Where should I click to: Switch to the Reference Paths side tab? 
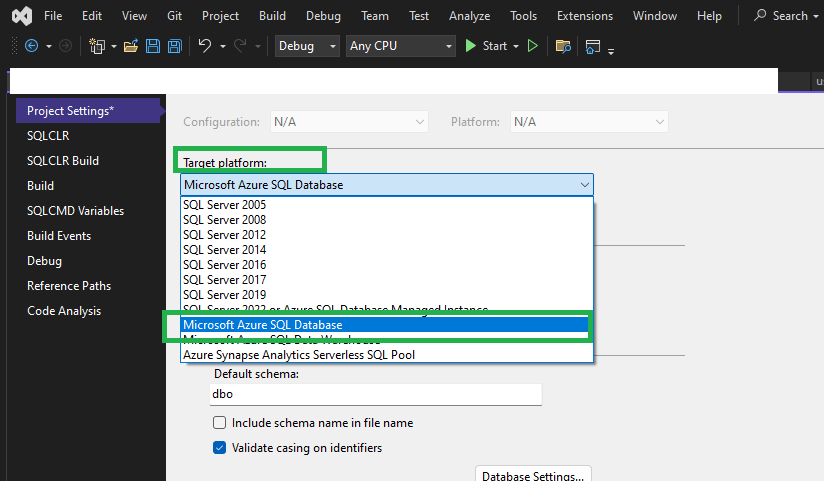pos(69,286)
